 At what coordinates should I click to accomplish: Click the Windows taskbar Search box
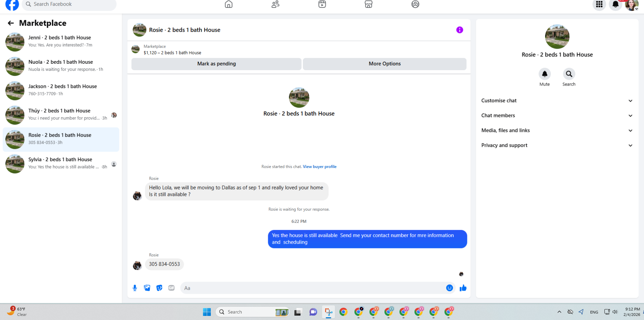(x=253, y=312)
